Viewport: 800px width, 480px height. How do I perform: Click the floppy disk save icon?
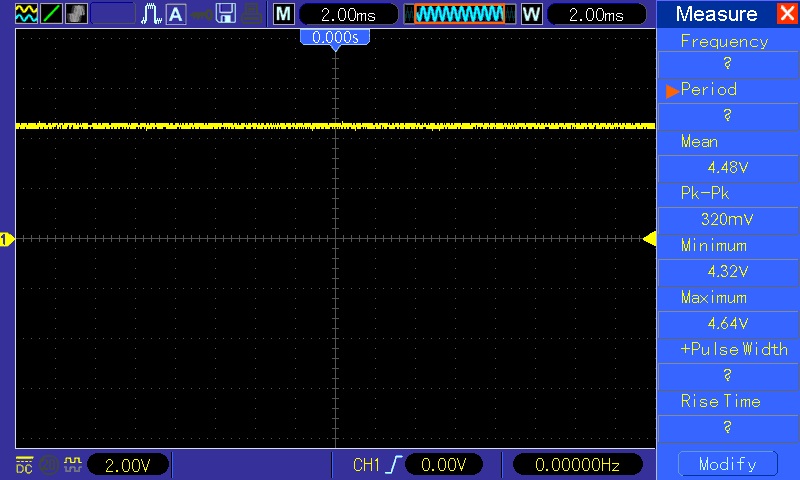pyautogui.click(x=226, y=14)
